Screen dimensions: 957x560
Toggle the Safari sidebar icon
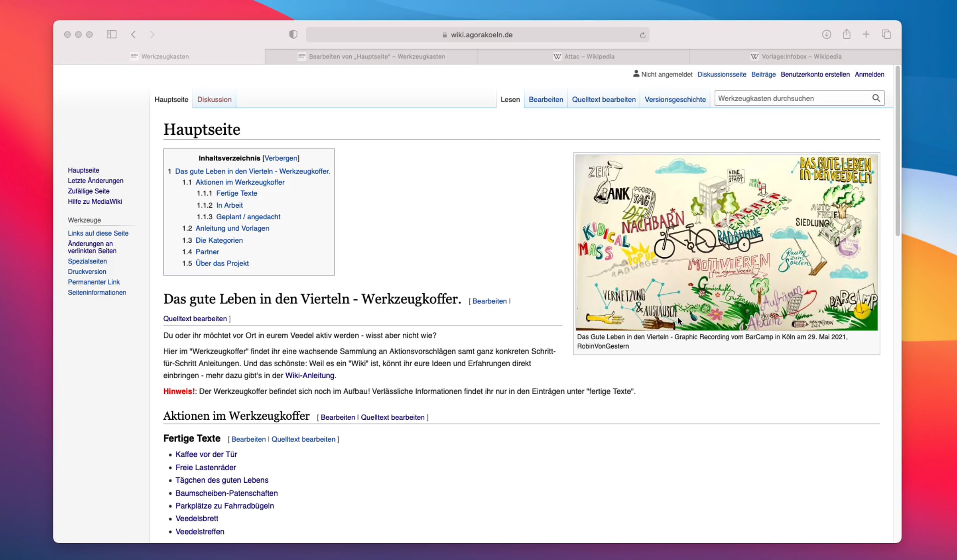112,34
